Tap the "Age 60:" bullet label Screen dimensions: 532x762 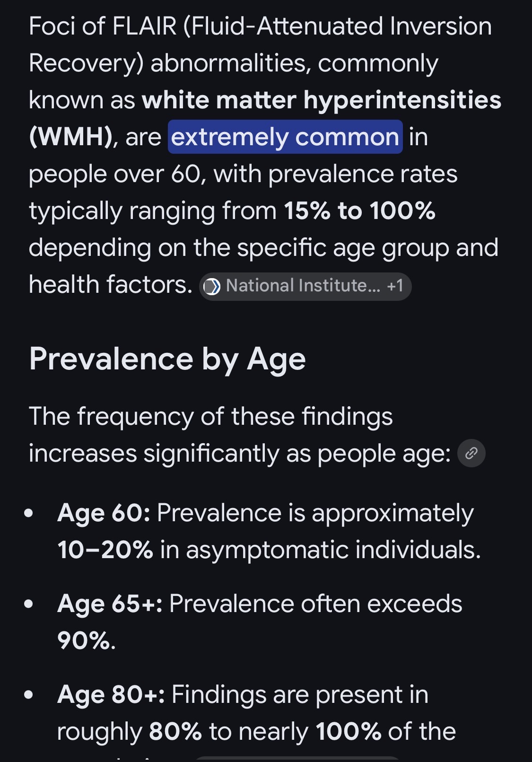[x=104, y=513]
